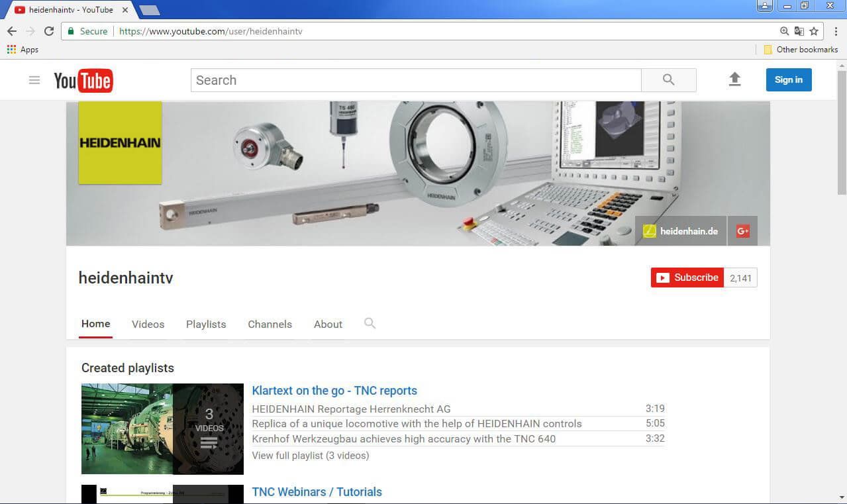Image resolution: width=847 pixels, height=504 pixels.
Task: Open the upload video icon
Action: 734,79
